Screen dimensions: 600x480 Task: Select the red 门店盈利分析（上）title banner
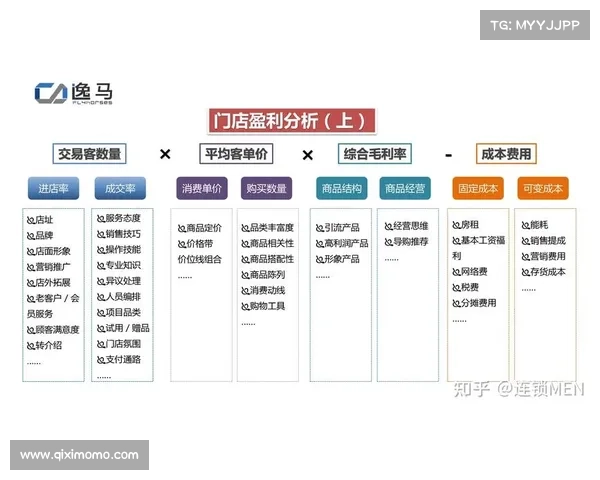point(292,121)
